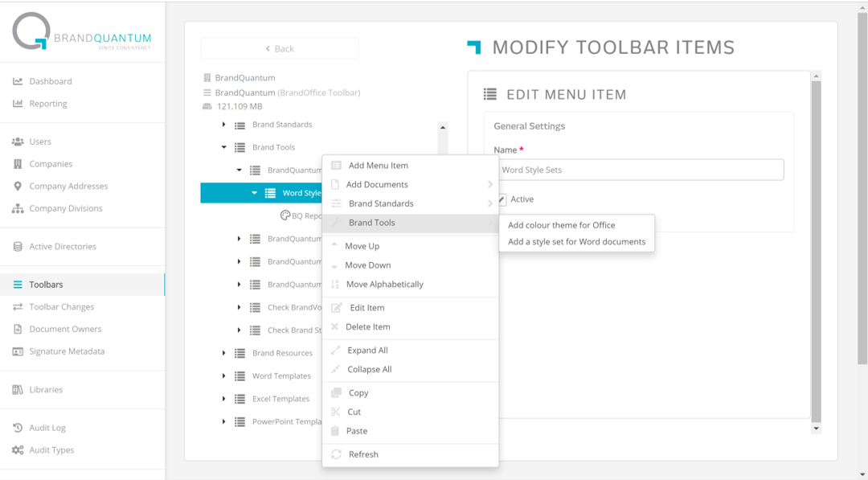Choose Move Up in context menu
This screenshot has height=480, width=868.
[x=410, y=246]
